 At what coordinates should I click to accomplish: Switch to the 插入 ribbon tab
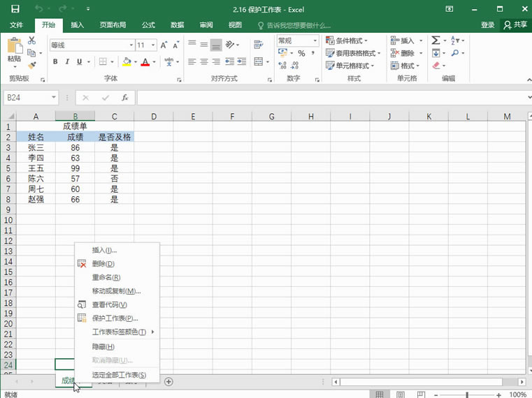coord(77,24)
